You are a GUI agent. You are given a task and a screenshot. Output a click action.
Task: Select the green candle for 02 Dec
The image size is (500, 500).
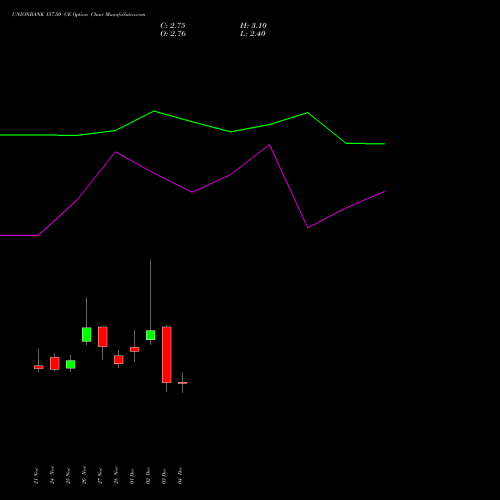(x=150, y=335)
